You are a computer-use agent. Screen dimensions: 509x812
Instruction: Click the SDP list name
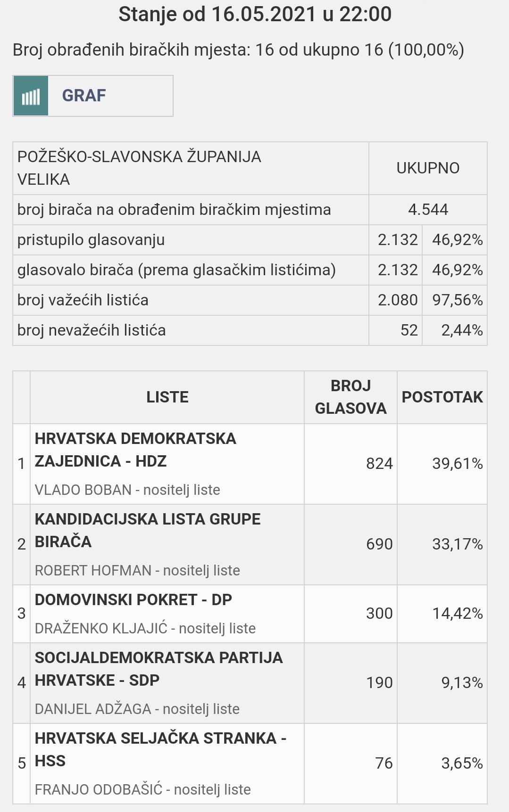[x=159, y=669]
